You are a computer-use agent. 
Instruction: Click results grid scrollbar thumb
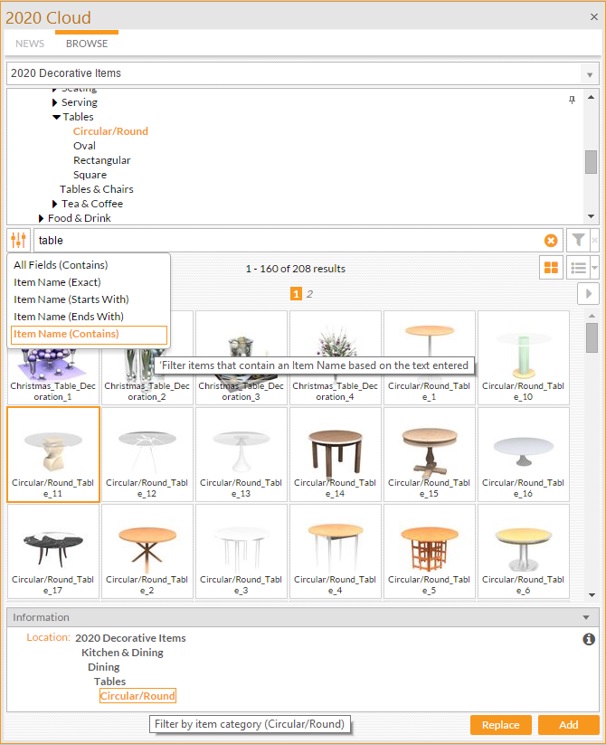(x=592, y=338)
